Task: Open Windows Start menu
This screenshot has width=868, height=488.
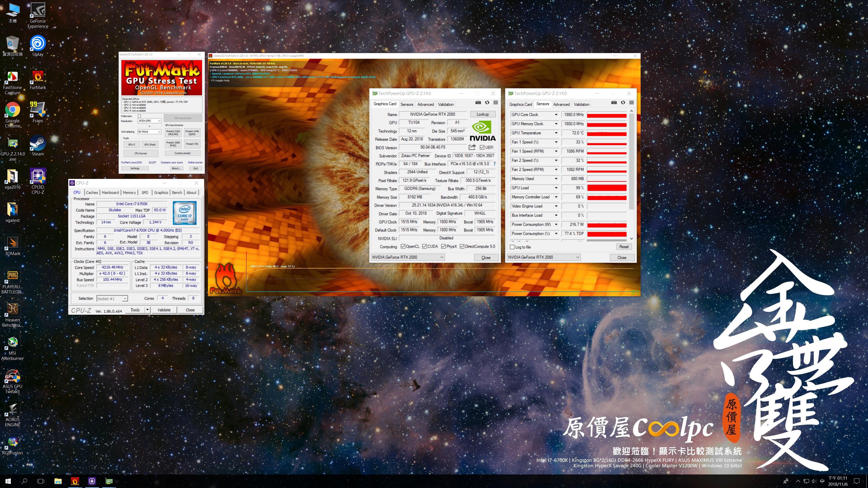Action: click(8, 481)
